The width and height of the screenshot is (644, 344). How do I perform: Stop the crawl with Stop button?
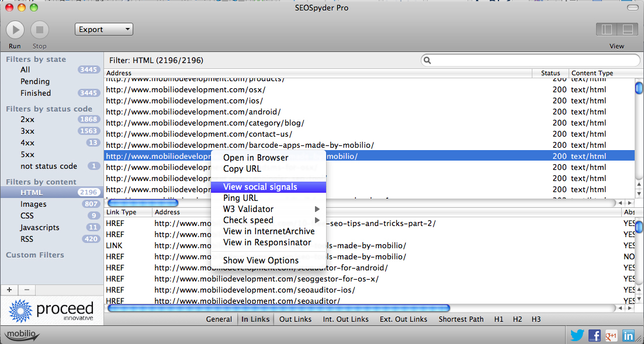coord(40,30)
